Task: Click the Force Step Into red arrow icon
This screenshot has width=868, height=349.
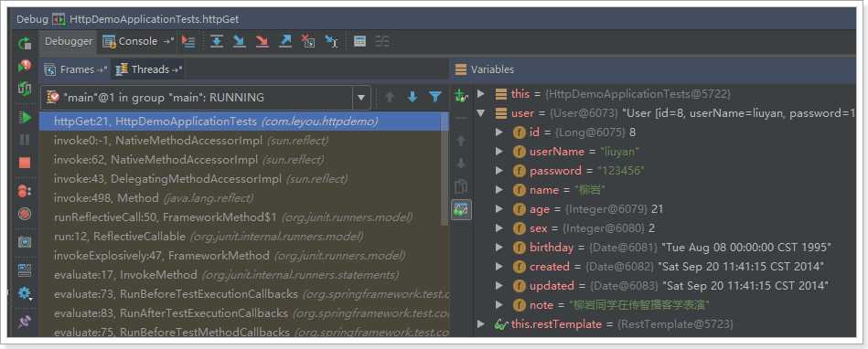Action: tap(262, 41)
